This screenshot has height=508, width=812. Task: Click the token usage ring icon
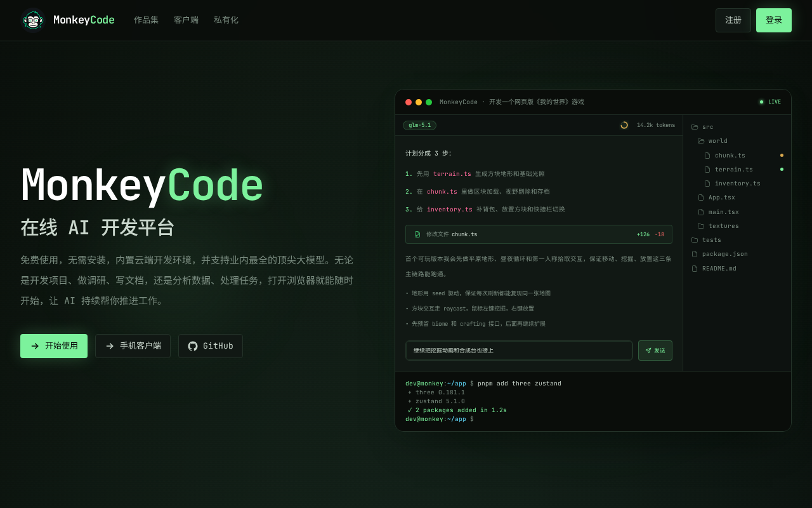[624, 125]
